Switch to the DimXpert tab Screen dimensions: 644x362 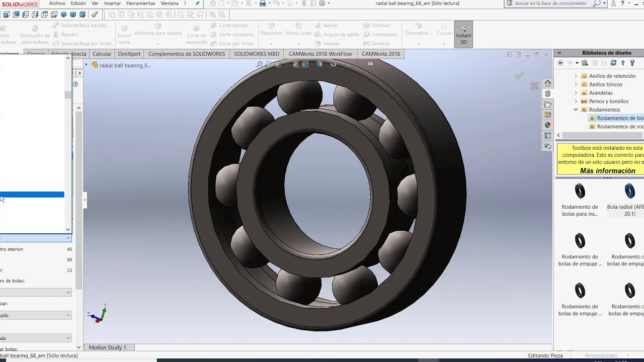[129, 54]
